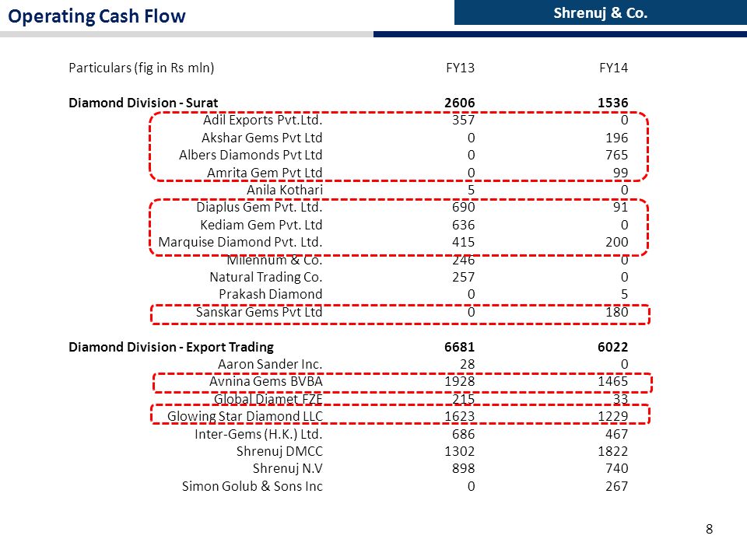Select Albers Diamonds Pvt Ltd label

[251, 155]
